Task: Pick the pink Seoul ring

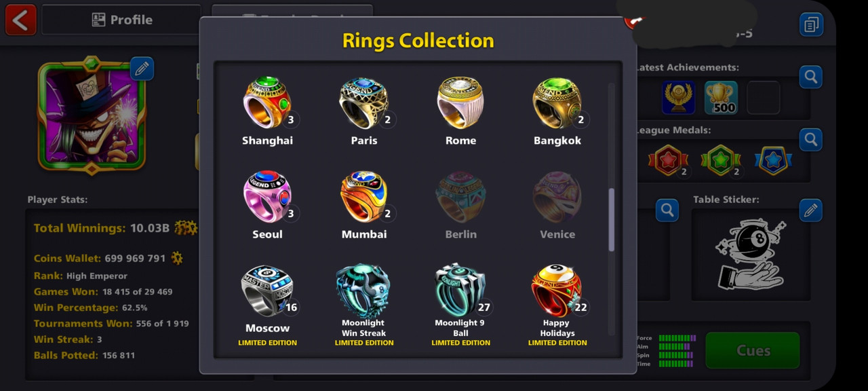Action: [267, 197]
